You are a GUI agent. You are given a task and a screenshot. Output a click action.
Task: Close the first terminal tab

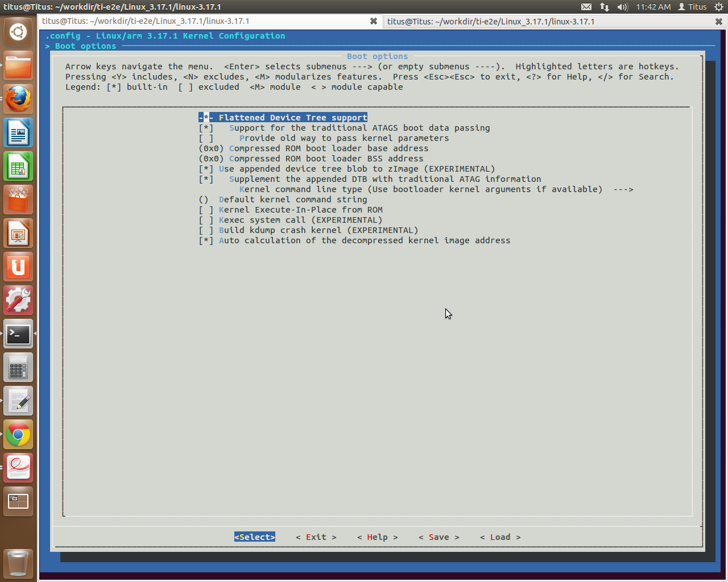click(x=374, y=21)
